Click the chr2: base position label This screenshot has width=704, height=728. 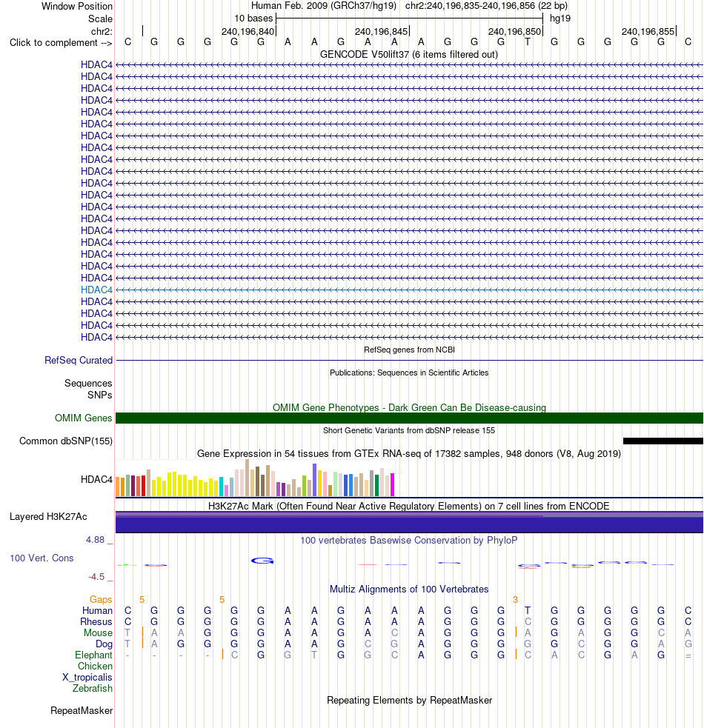102,32
